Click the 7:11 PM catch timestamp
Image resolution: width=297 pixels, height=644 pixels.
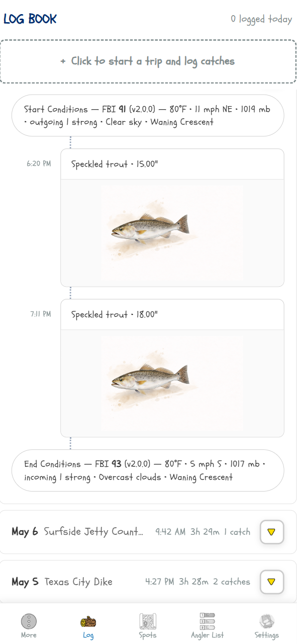click(40, 314)
